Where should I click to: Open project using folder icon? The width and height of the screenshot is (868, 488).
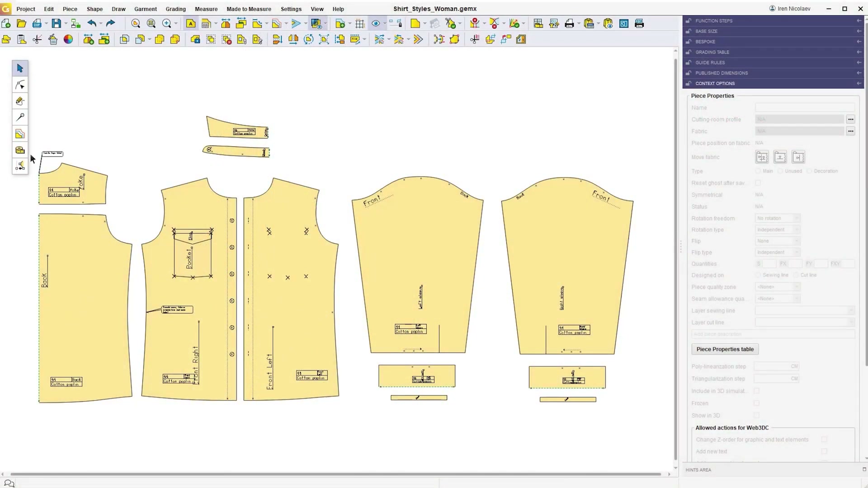[x=21, y=23]
